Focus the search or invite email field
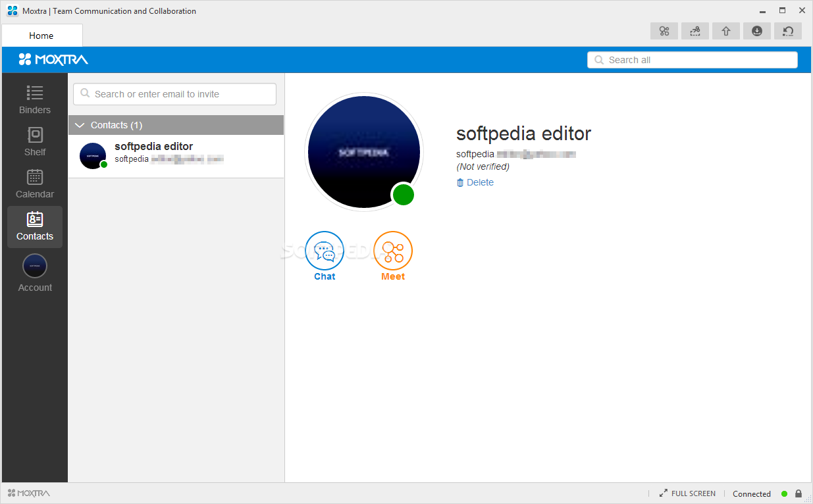This screenshot has height=504, width=813. pos(174,94)
